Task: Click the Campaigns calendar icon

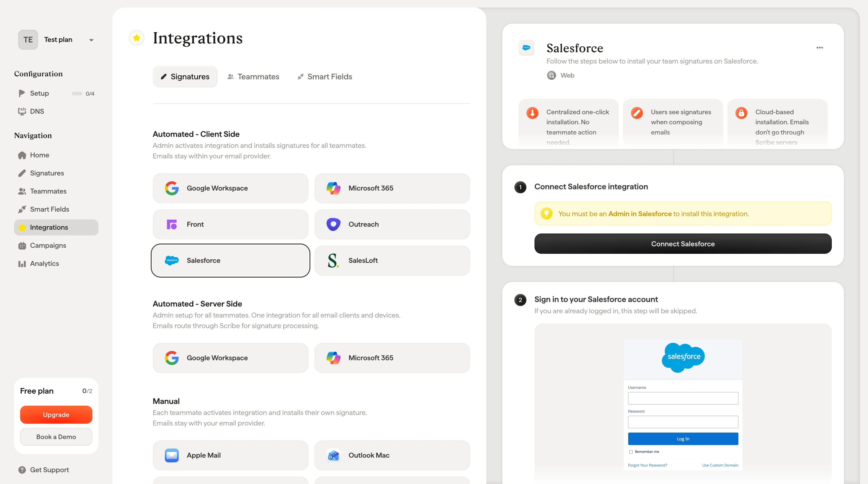Action: coord(22,246)
